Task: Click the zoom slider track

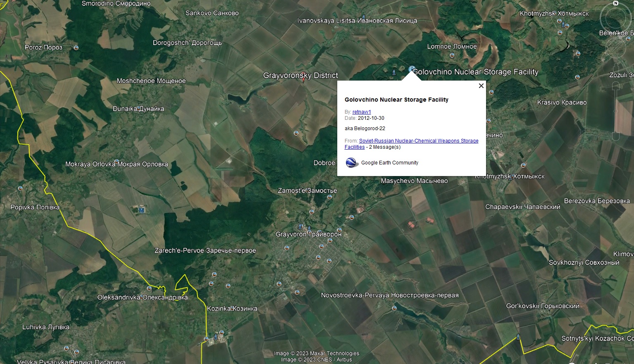Action: click(x=616, y=112)
